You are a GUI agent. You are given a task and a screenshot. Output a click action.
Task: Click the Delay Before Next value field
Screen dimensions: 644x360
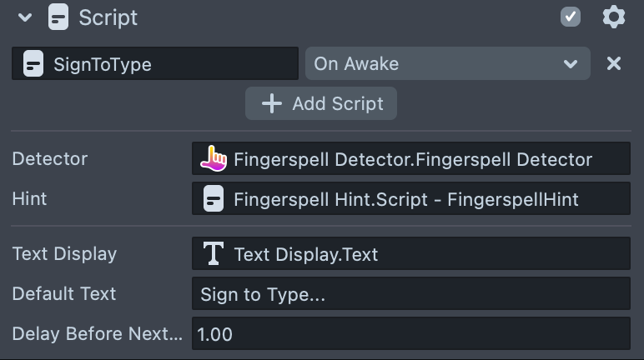410,334
